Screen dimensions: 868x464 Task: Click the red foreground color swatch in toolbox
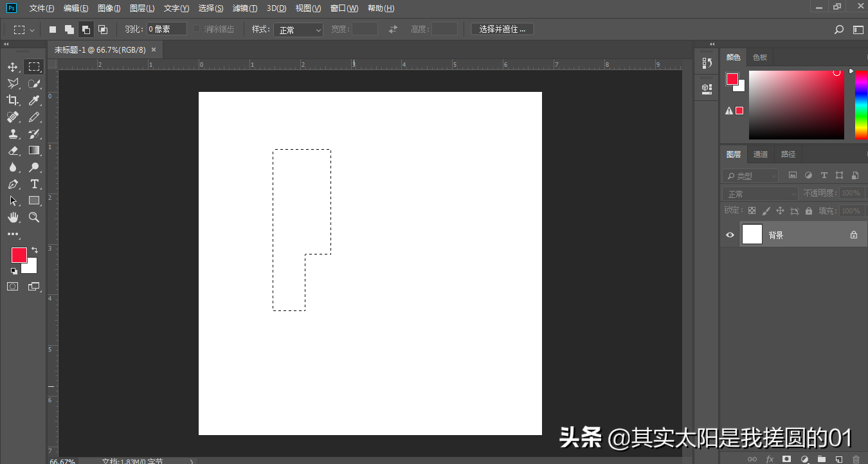click(19, 255)
